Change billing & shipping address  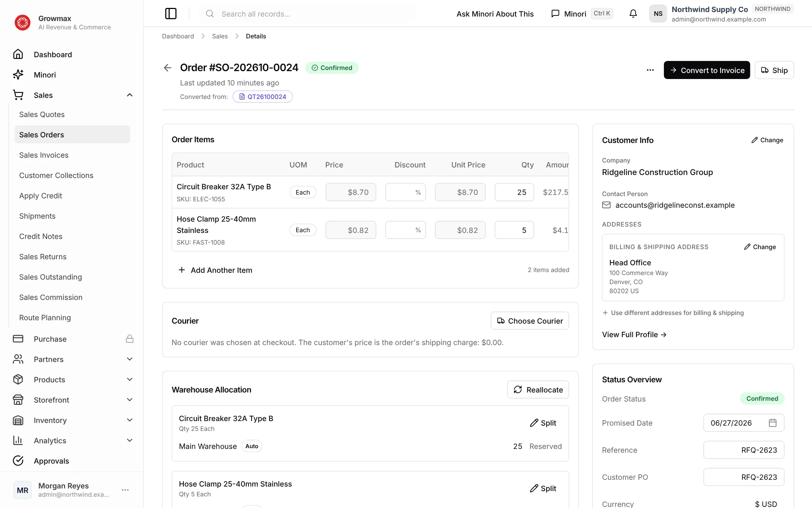[760, 247]
